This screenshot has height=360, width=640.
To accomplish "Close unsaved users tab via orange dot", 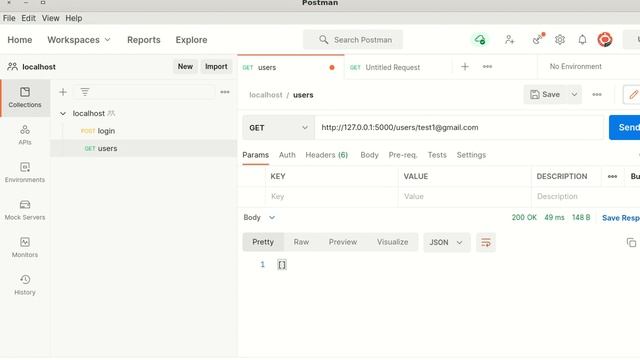I will (x=332, y=67).
